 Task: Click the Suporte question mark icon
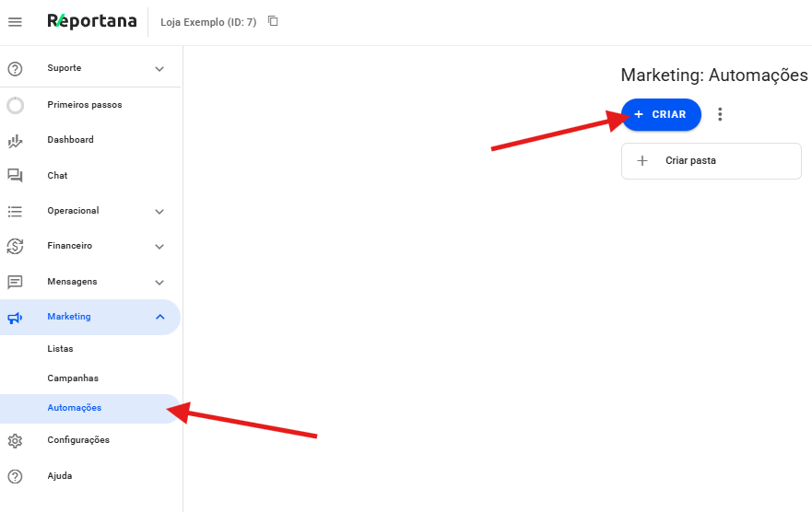click(15, 69)
